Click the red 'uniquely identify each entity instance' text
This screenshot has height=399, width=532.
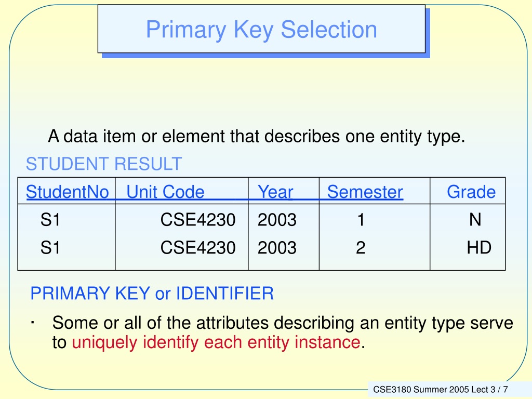click(x=216, y=342)
